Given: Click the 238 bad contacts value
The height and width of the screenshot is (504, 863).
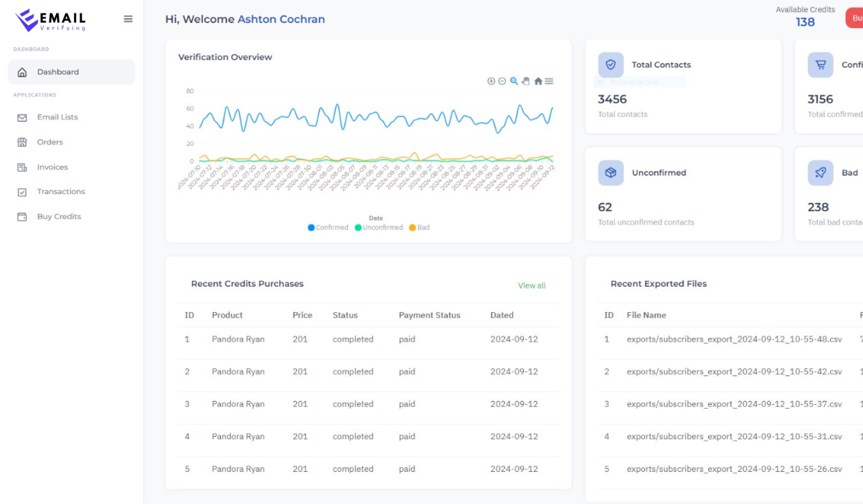Looking at the screenshot, I should tap(818, 207).
